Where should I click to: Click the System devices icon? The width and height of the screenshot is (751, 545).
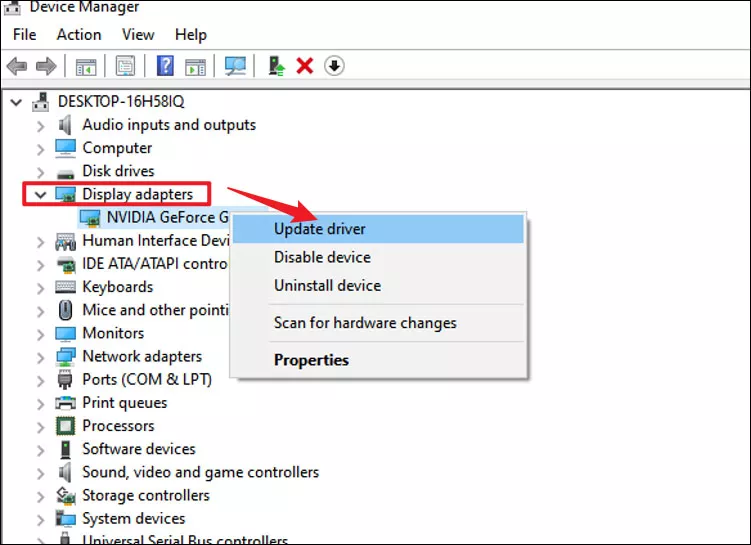click(65, 519)
